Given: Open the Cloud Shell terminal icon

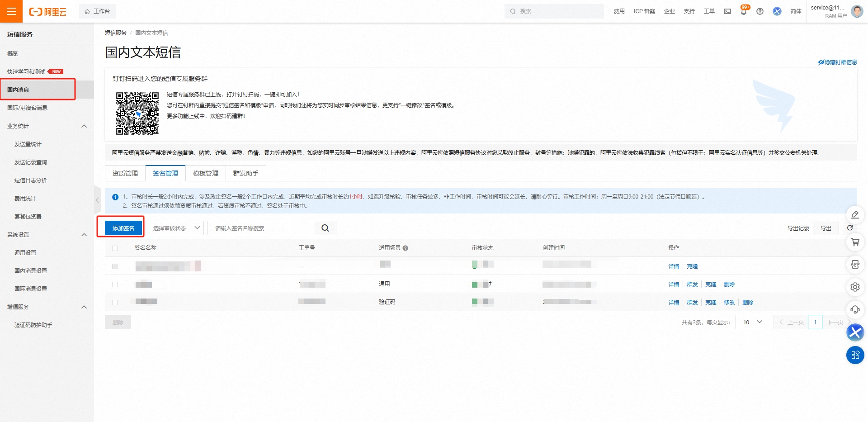Looking at the screenshot, I should [727, 11].
